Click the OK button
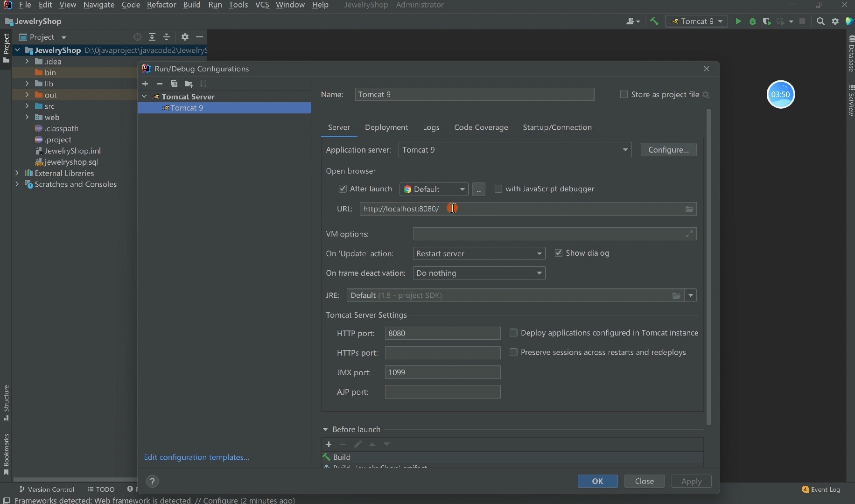This screenshot has width=855, height=504. tap(597, 481)
